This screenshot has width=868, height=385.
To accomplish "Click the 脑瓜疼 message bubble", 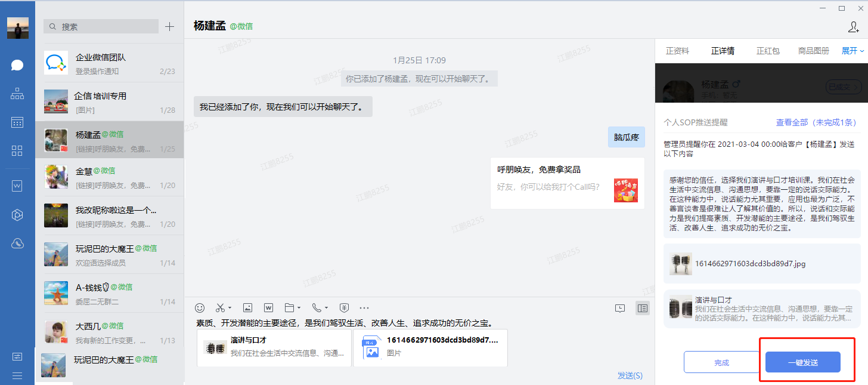I will click(x=627, y=137).
